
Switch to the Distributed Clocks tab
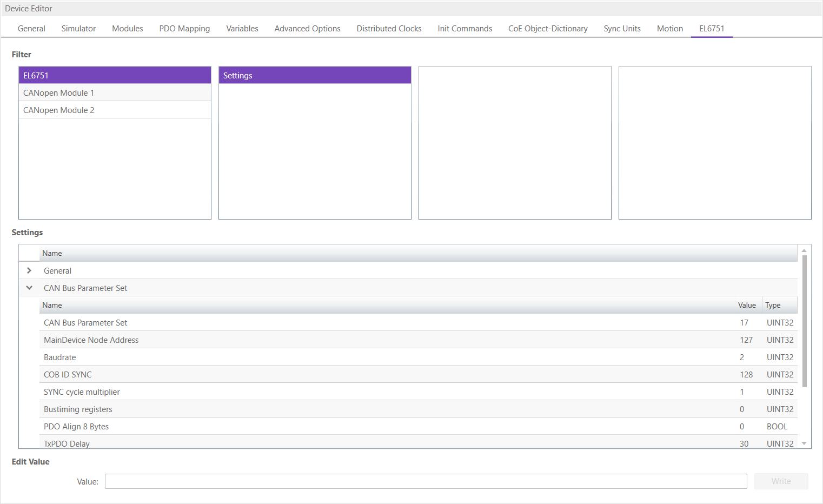coord(389,29)
